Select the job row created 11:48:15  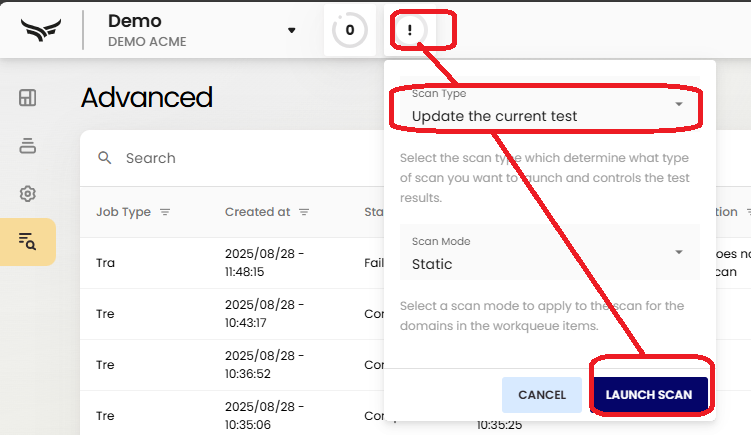click(232, 263)
